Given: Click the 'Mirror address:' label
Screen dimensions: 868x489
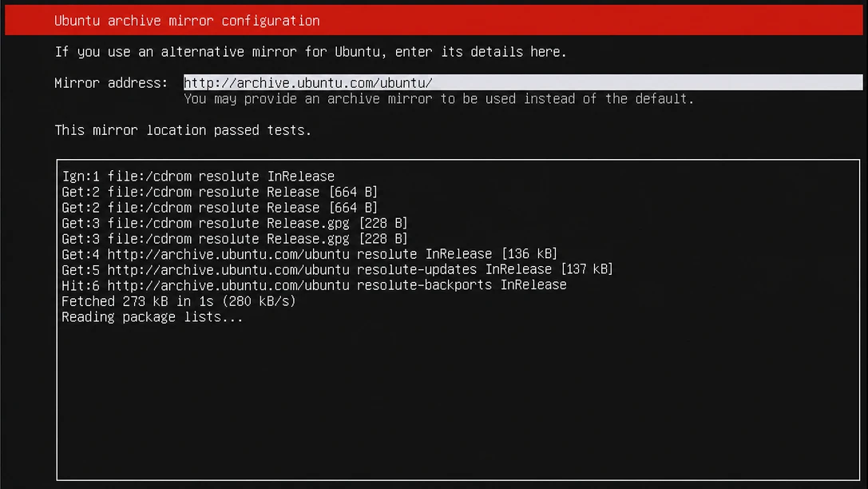Looking at the screenshot, I should (x=111, y=82).
